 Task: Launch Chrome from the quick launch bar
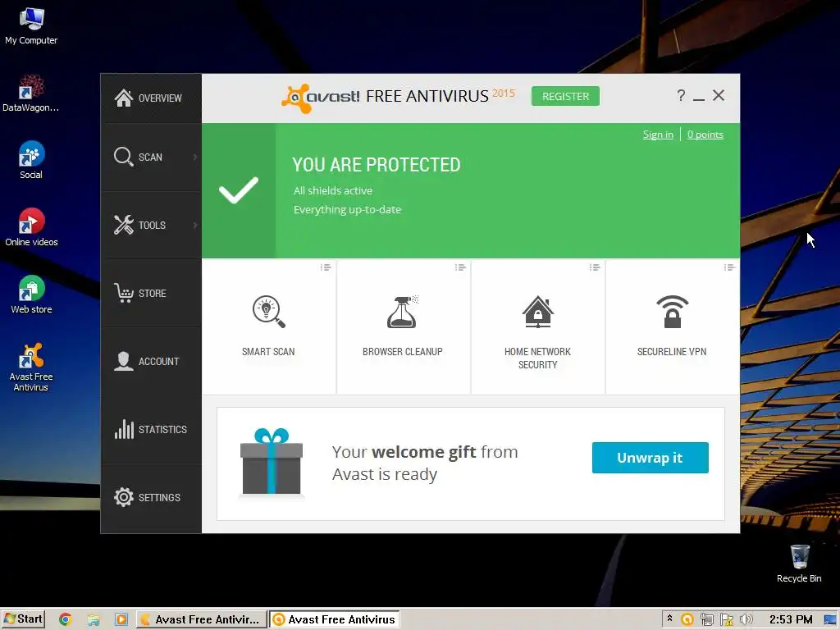coord(66,619)
